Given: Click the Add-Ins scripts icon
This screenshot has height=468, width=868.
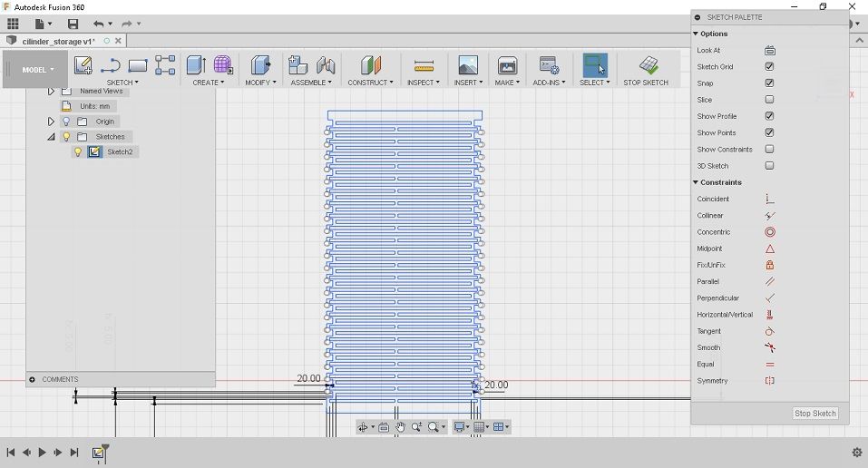Looking at the screenshot, I should pos(549,65).
